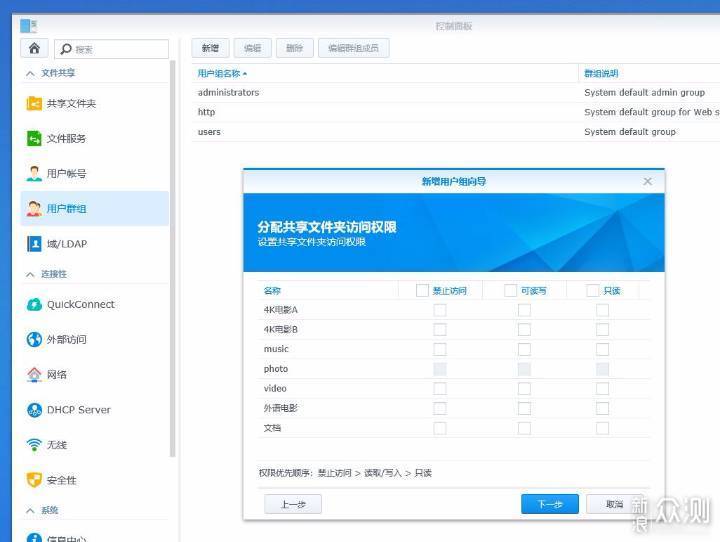
Task: Collapse the 连接性 section
Action: point(30,274)
